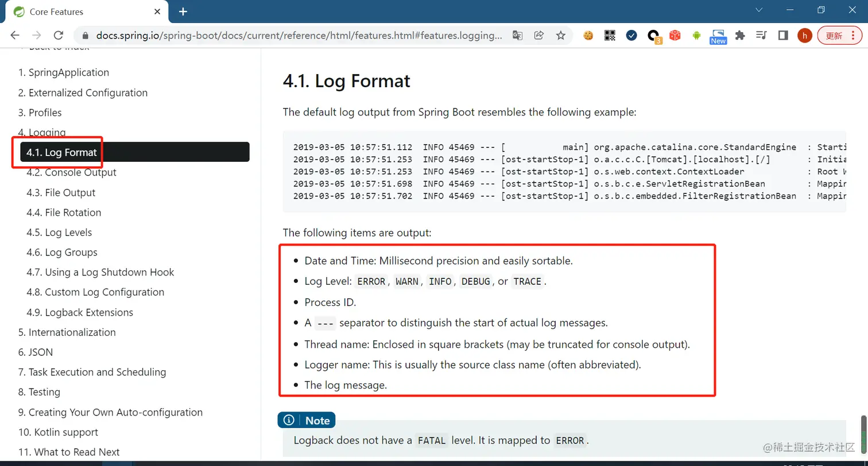Open the QR code extension
868x466 pixels.
pyautogui.click(x=610, y=36)
